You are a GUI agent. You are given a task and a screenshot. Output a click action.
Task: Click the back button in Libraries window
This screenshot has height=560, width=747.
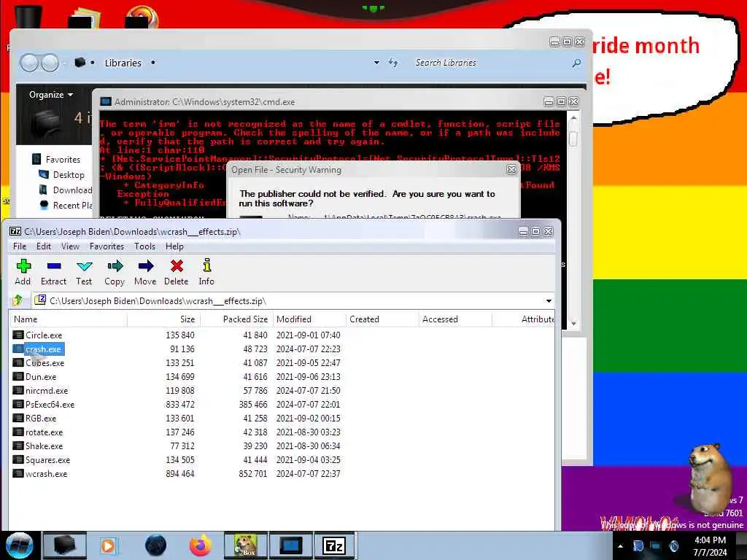(29, 63)
